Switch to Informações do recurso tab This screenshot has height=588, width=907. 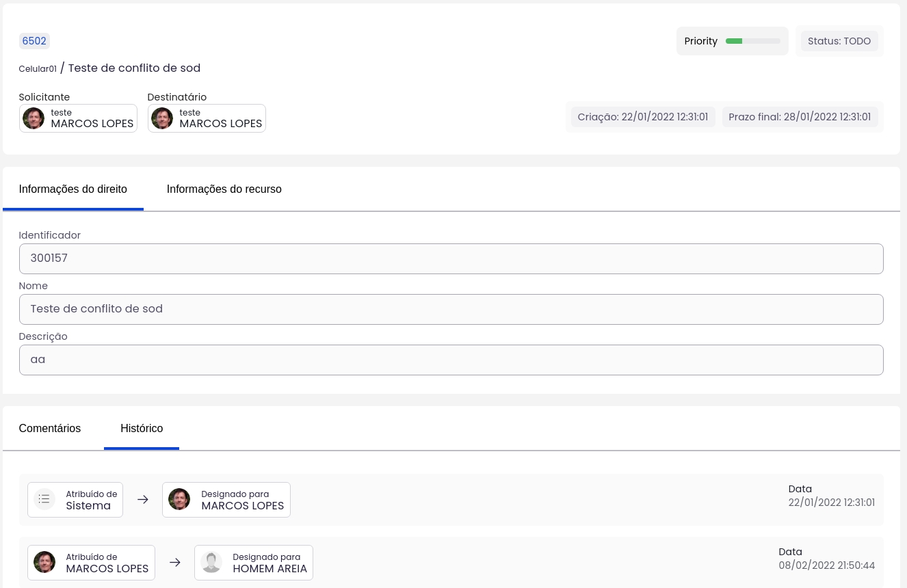pyautogui.click(x=224, y=189)
